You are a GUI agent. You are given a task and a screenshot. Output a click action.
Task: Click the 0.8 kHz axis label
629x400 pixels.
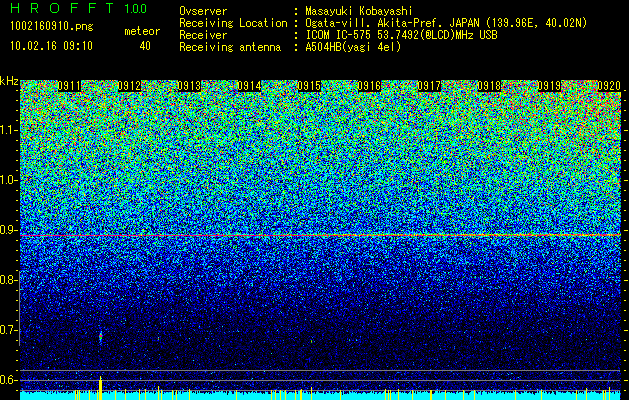pyautogui.click(x=7, y=280)
